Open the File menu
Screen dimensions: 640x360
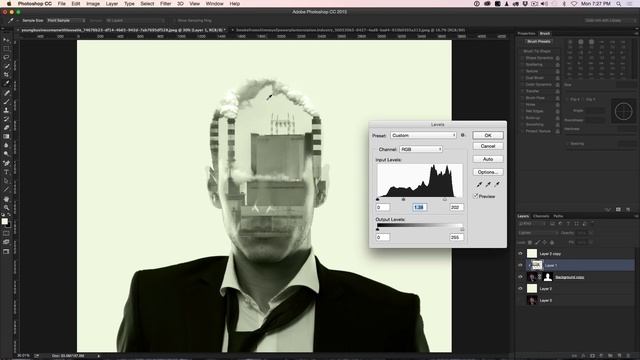click(x=62, y=4)
